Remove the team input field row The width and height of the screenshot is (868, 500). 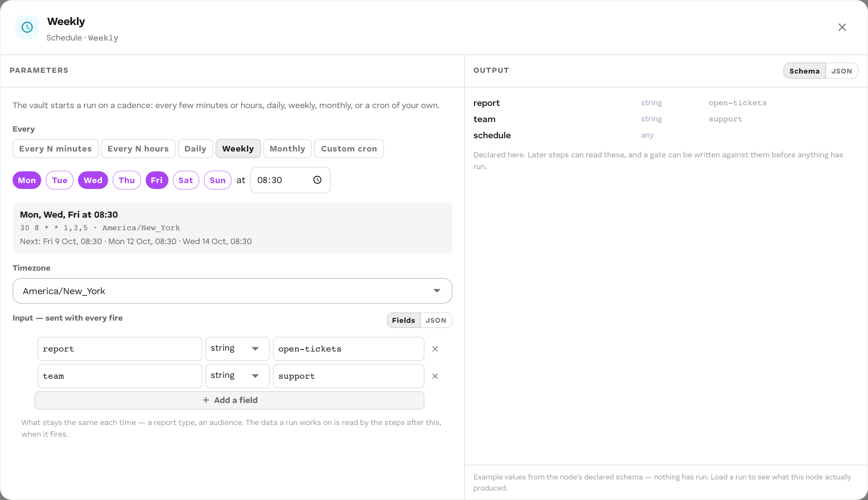pos(435,376)
